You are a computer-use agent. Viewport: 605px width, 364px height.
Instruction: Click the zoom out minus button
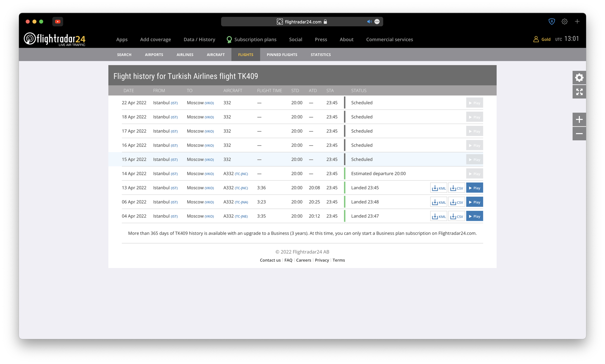[579, 134]
